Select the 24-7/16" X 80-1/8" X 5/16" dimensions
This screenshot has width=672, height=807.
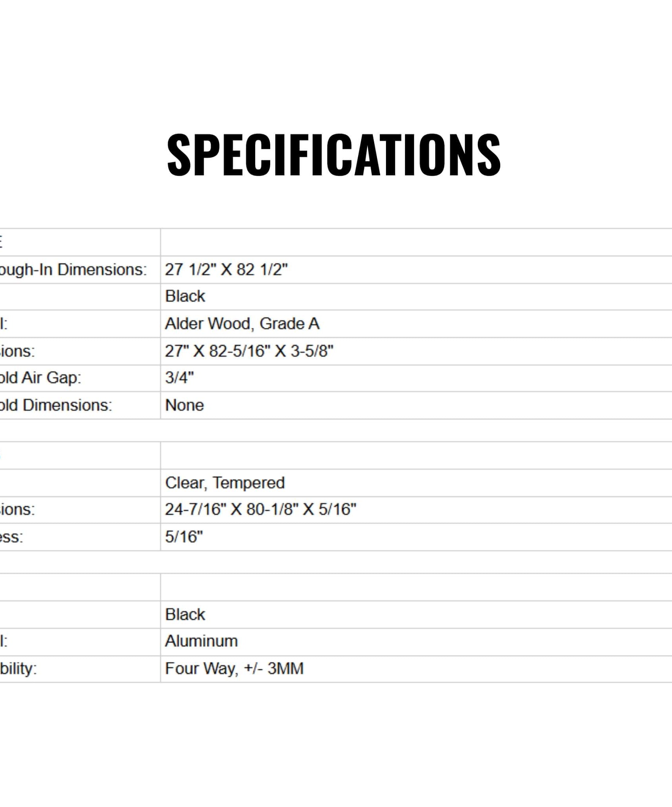point(261,509)
